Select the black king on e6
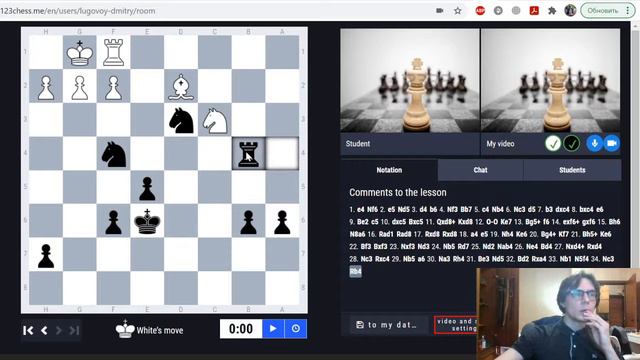This screenshot has height=360, width=640. [147, 221]
